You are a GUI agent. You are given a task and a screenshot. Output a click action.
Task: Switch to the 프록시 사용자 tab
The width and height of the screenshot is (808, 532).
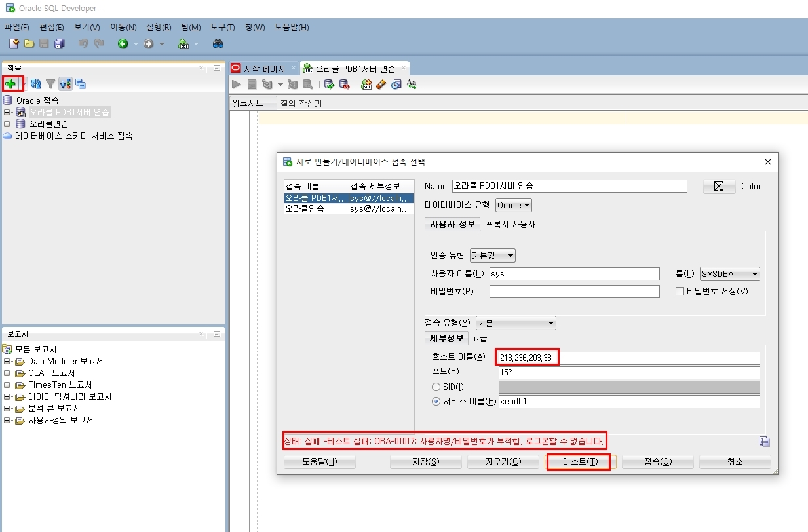[x=510, y=224]
